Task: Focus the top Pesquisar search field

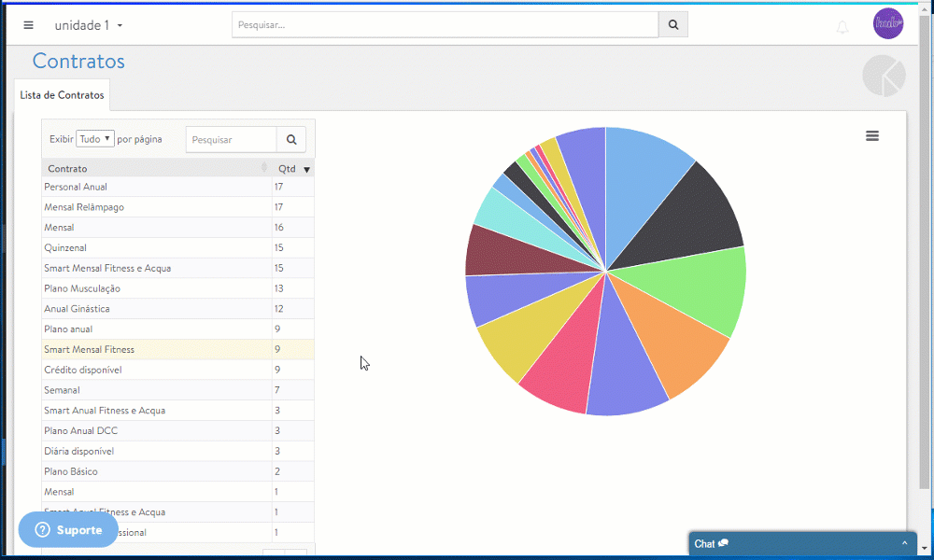Action: point(445,25)
